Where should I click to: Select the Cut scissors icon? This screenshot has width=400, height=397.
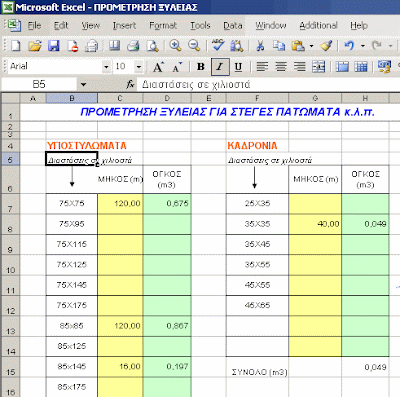pos(260,45)
